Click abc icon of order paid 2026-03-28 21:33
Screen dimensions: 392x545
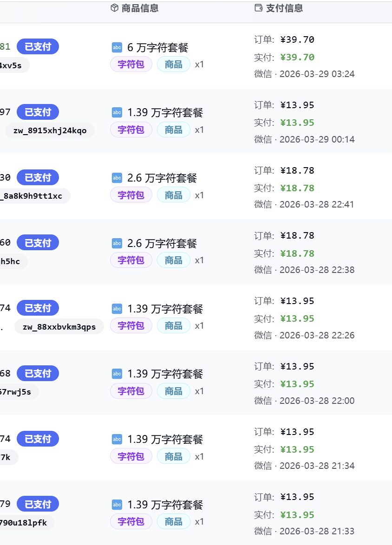[x=117, y=505]
